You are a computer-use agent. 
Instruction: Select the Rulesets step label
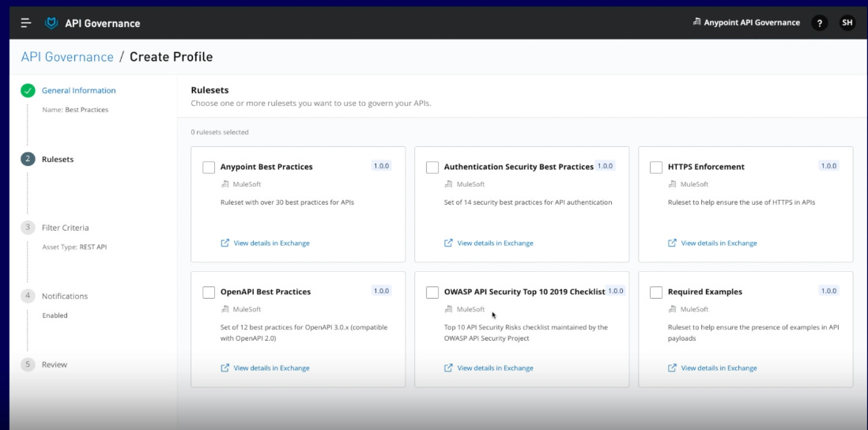click(x=58, y=160)
